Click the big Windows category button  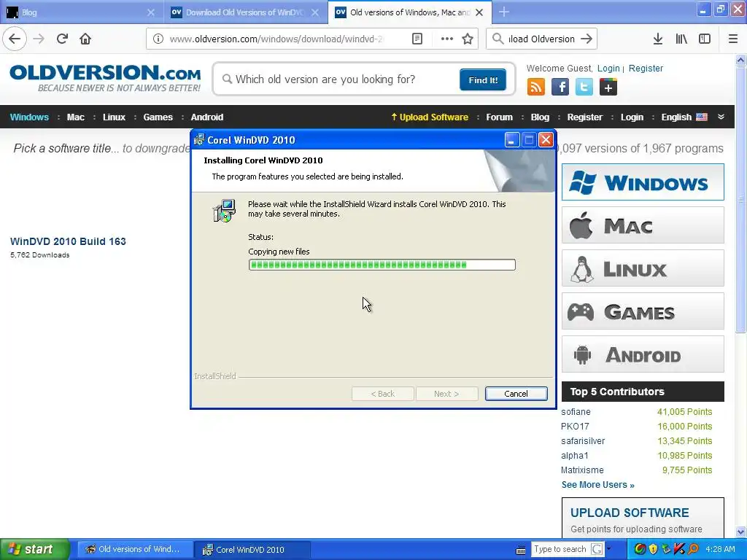[x=643, y=182]
